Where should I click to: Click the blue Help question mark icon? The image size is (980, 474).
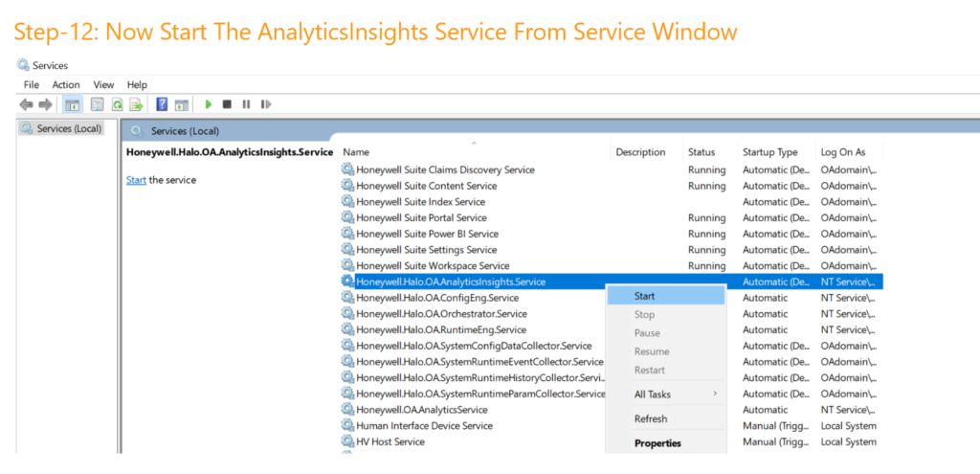pos(162,104)
